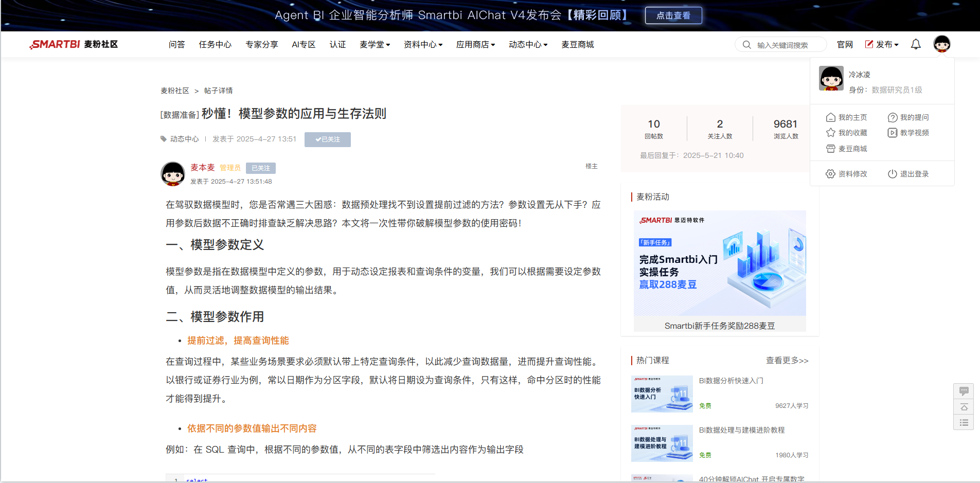Open the 发布 publish dropdown
The image size is (980, 483).
(882, 45)
